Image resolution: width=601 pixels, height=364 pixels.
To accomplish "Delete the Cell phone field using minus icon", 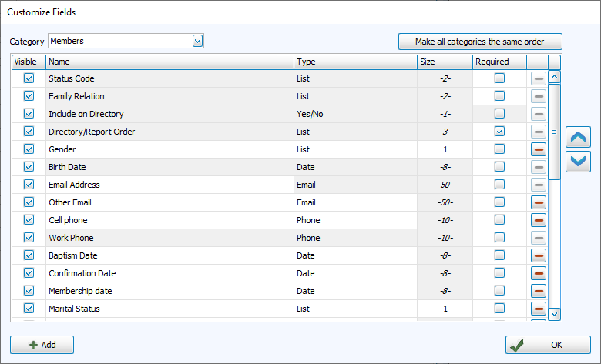I will pyautogui.click(x=539, y=220).
